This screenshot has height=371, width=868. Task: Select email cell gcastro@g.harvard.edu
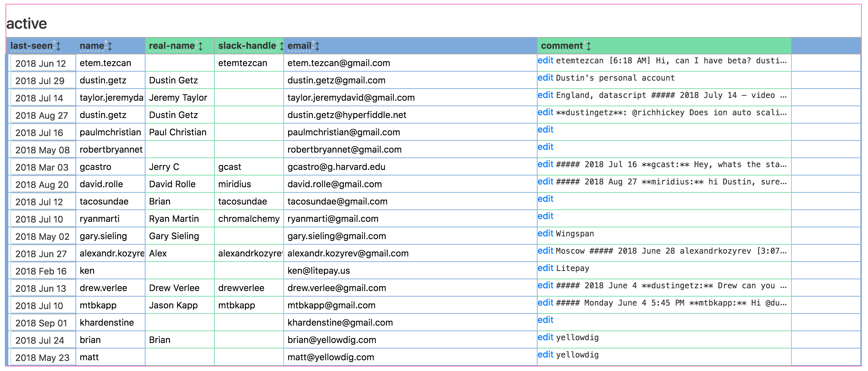(x=410, y=167)
